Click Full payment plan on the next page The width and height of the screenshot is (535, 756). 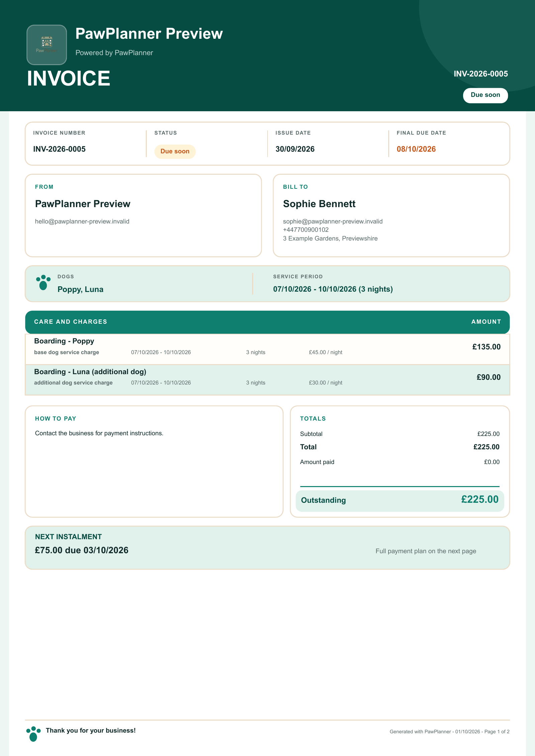point(426,551)
